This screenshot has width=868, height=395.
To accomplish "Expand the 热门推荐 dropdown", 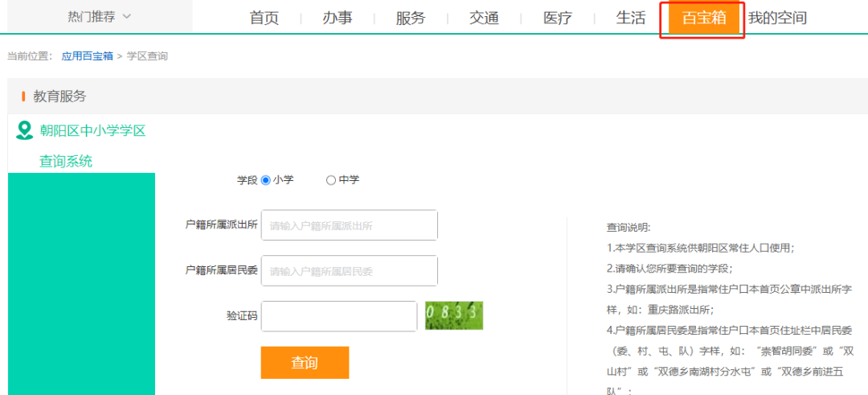I will (x=99, y=16).
